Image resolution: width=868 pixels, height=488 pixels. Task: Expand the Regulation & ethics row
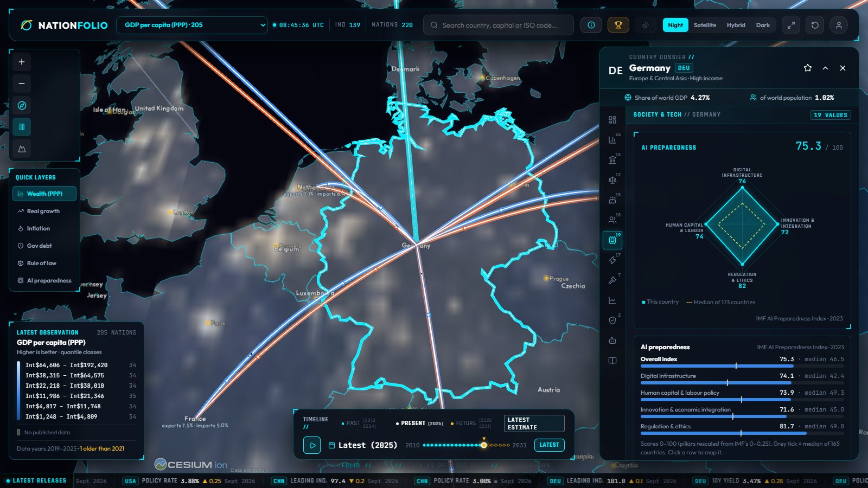tap(742, 429)
